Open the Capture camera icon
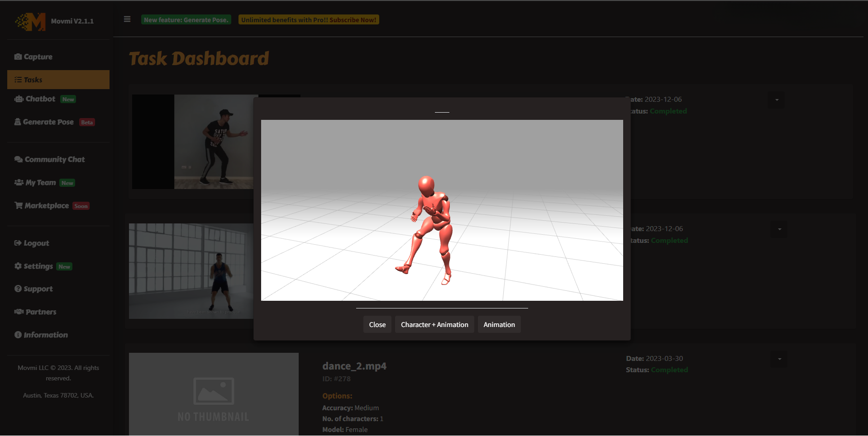 point(18,57)
